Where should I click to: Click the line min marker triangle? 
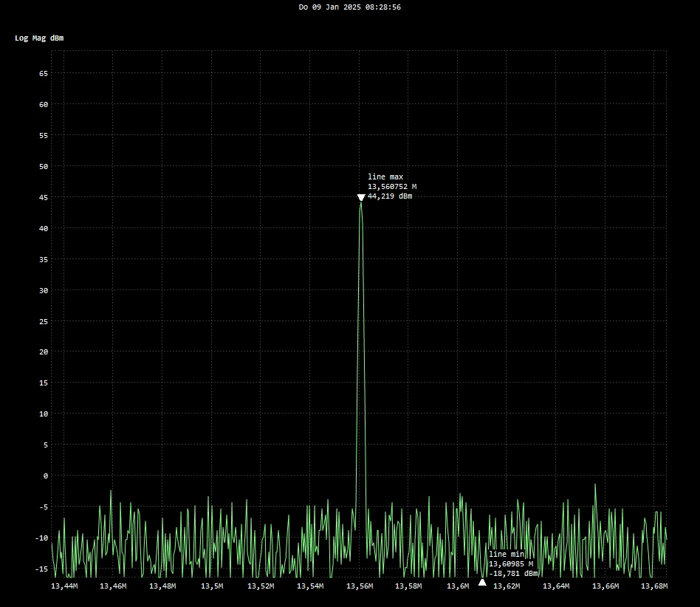pyautogui.click(x=482, y=582)
